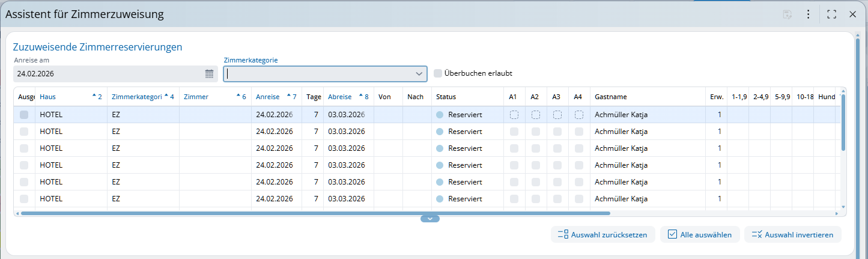Image resolution: width=868 pixels, height=259 pixels.
Task: Open the calendar picker for Anreise am
Action: click(x=209, y=74)
